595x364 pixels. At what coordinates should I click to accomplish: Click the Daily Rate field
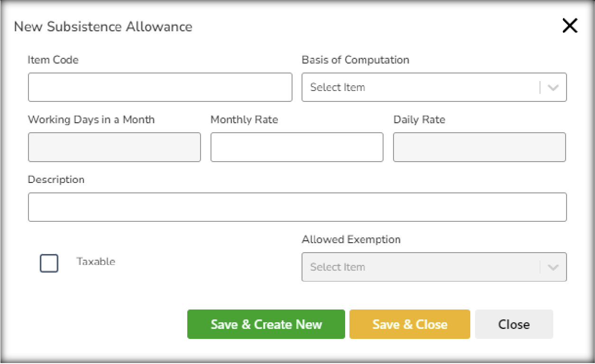(479, 147)
